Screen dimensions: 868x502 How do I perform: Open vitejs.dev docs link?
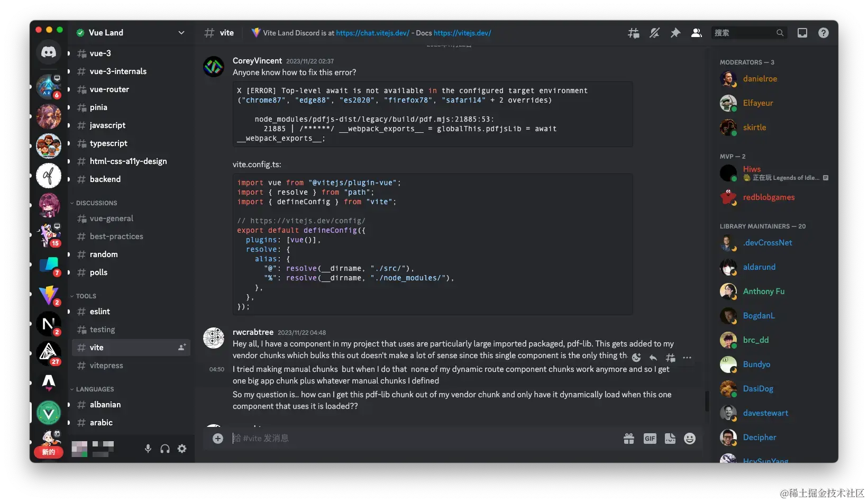(x=462, y=33)
